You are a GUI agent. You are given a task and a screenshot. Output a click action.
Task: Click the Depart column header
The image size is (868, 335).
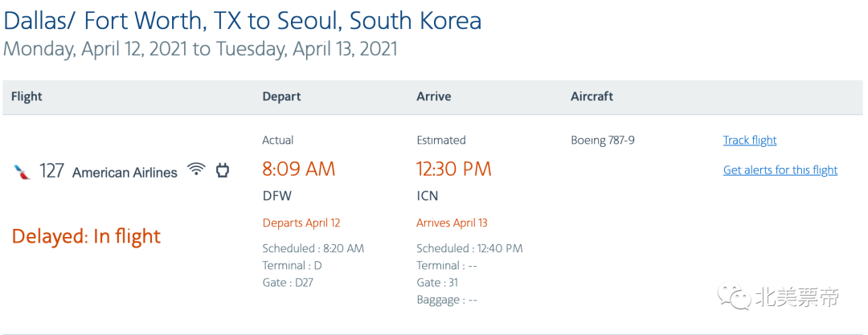(x=281, y=96)
